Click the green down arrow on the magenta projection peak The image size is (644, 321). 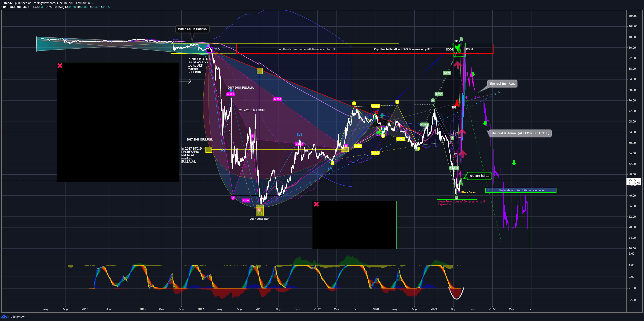[x=472, y=74]
